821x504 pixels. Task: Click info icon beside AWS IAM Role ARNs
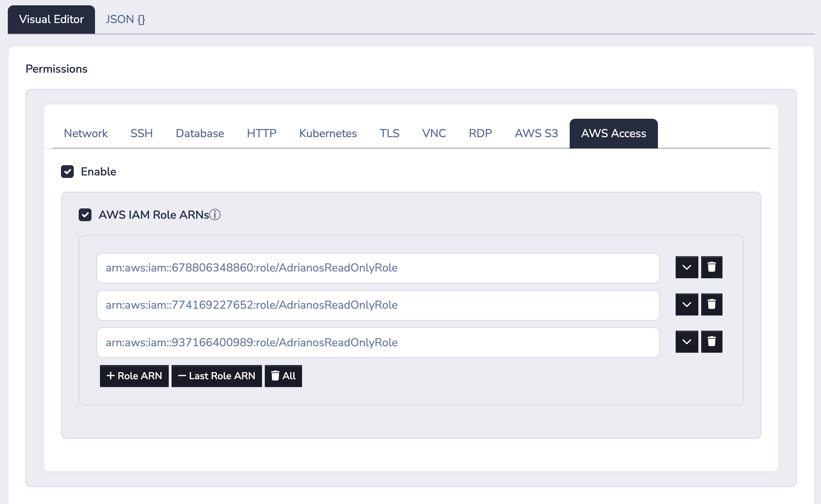click(x=215, y=214)
